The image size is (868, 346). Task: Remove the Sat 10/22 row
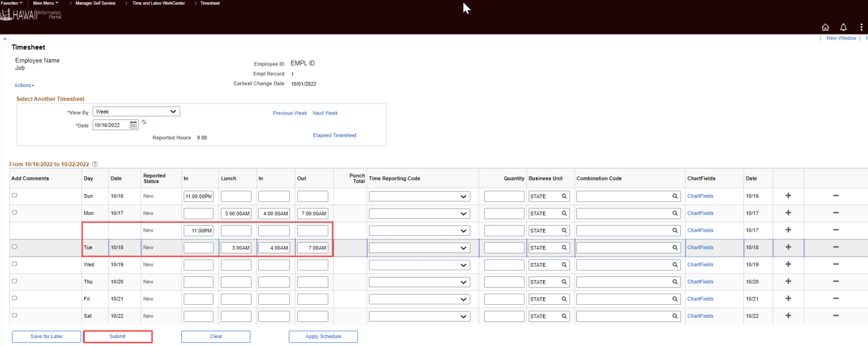click(x=836, y=315)
